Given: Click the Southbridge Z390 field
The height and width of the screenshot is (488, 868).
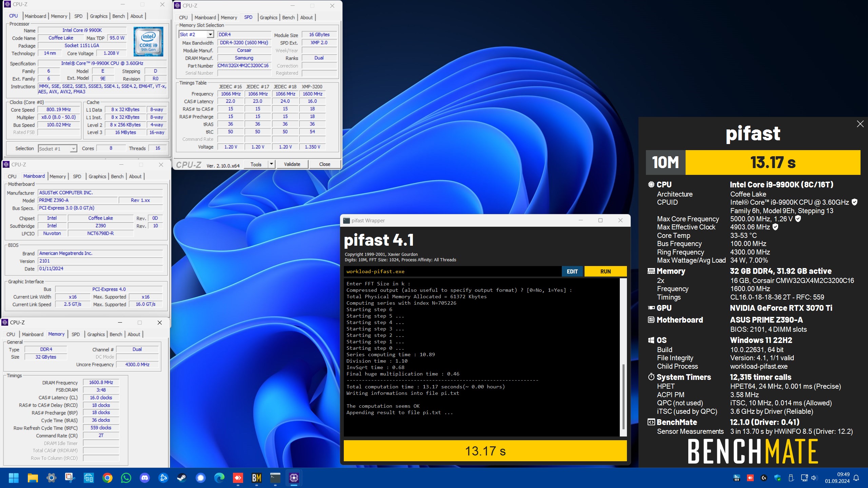Looking at the screenshot, I should (100, 226).
